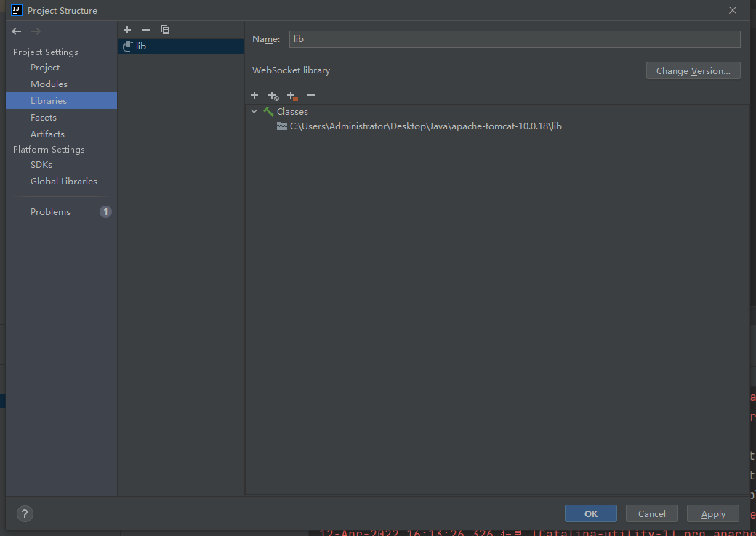This screenshot has height=536, width=756.
Task: View Problems in the sidebar
Action: (x=51, y=212)
